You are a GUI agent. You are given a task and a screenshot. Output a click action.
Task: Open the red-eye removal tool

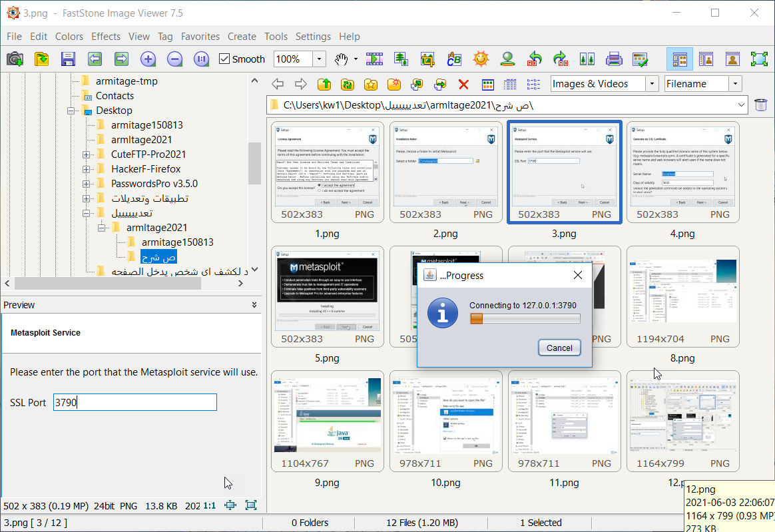click(507, 59)
